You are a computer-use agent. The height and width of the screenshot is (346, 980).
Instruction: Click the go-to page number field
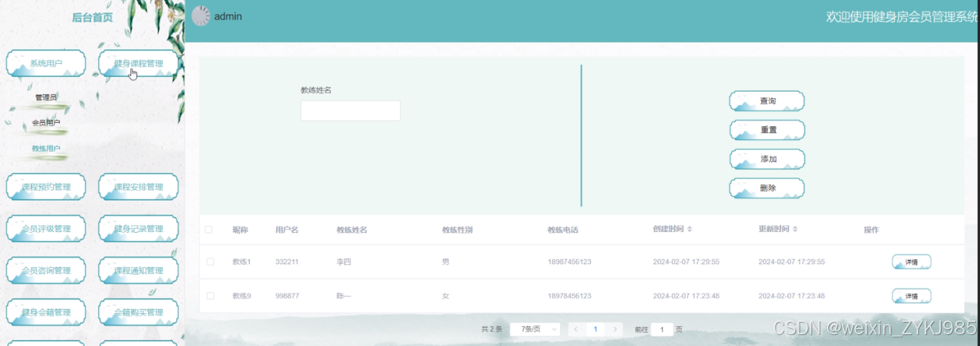coord(662,330)
